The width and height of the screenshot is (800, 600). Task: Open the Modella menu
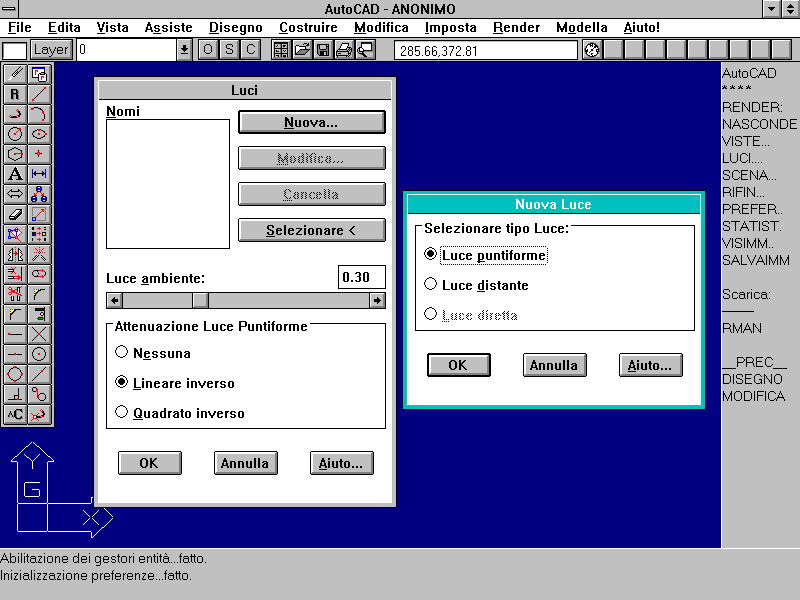click(x=582, y=28)
